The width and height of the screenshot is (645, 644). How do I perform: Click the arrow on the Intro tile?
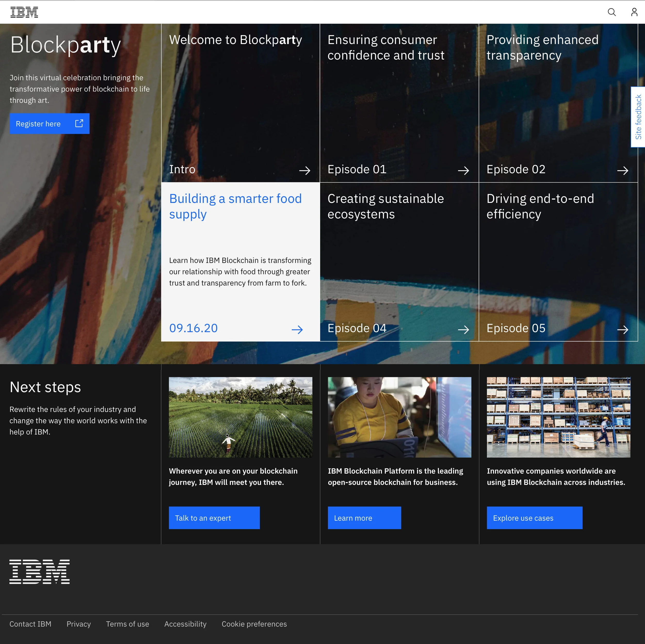click(304, 170)
